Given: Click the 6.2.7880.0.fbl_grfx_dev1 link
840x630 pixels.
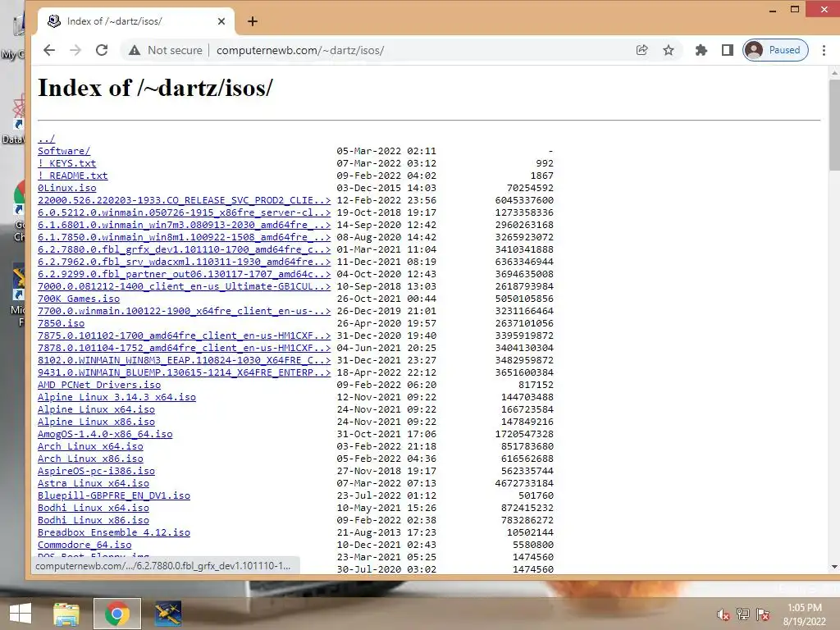Looking at the screenshot, I should [185, 249].
